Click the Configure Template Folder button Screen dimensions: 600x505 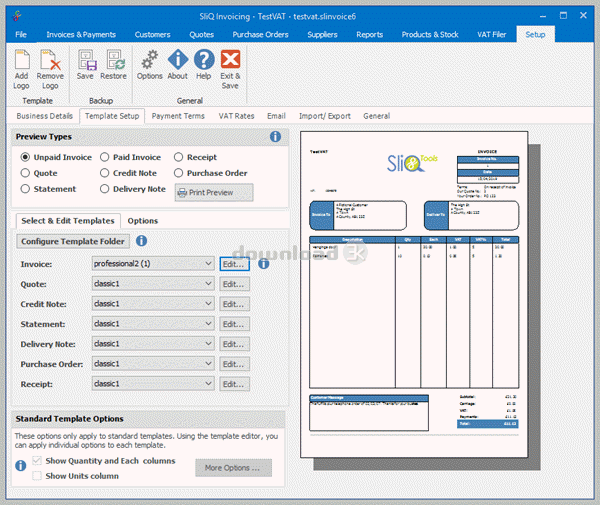[73, 241]
